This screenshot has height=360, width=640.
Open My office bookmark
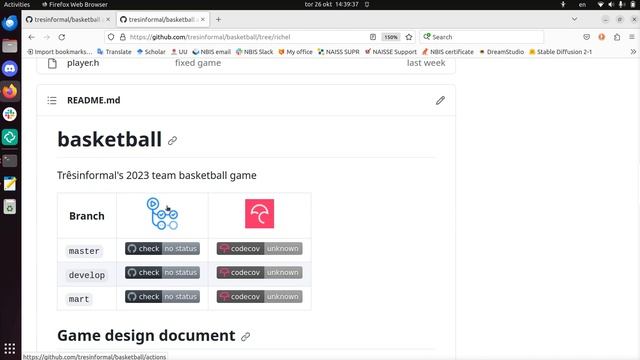pyautogui.click(x=296, y=52)
